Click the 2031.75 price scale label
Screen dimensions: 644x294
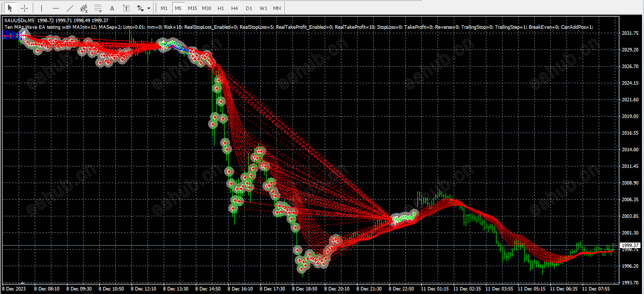pos(629,33)
